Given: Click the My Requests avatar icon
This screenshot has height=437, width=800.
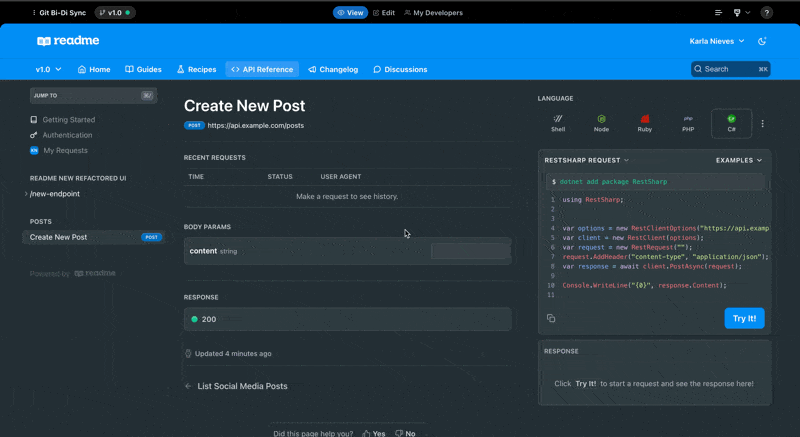Looking at the screenshot, I should click(x=34, y=150).
